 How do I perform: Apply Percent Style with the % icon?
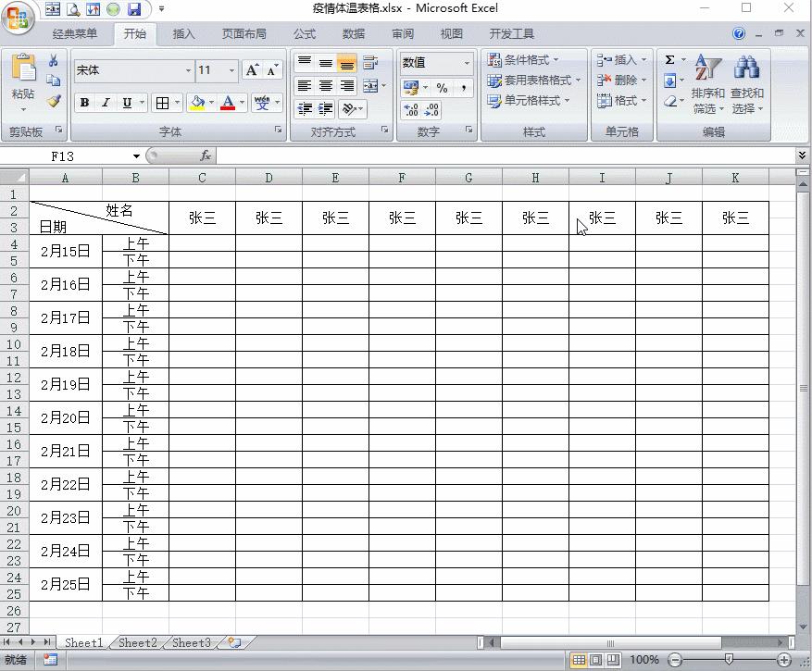pos(442,88)
